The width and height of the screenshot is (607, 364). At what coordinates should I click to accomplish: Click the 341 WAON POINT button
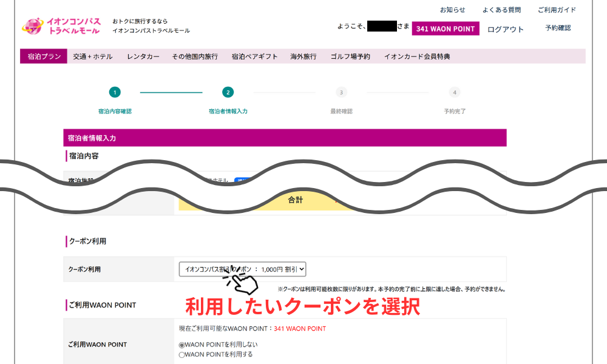[x=445, y=29]
